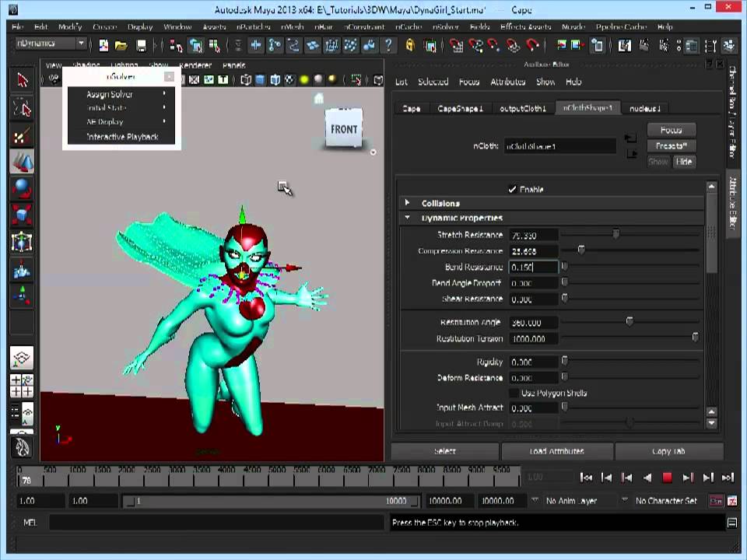Choose the Universal manipulator tool
The image size is (747, 560).
[x=22, y=242]
